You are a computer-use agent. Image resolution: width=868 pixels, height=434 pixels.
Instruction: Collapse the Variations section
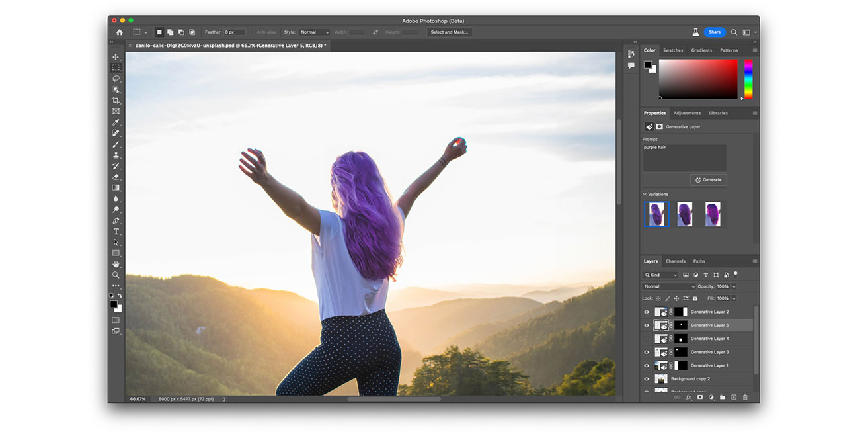point(645,194)
